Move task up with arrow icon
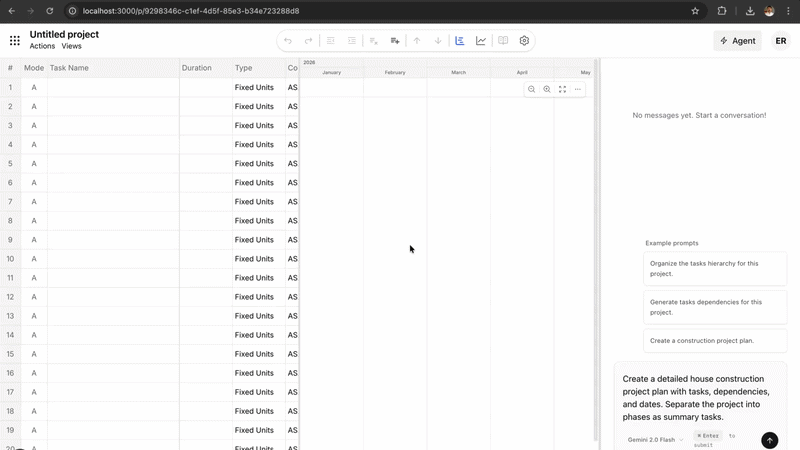800x450 pixels. point(417,41)
